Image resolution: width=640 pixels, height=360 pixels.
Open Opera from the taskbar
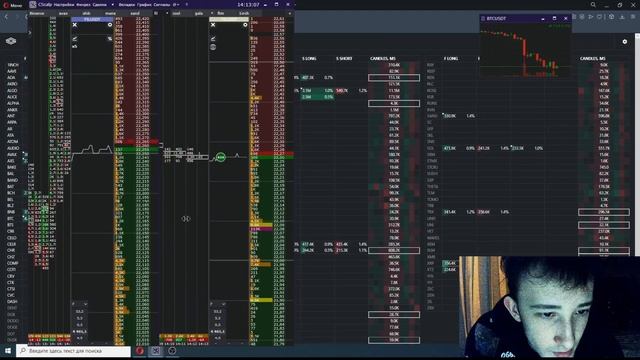pyautogui.click(x=140, y=351)
